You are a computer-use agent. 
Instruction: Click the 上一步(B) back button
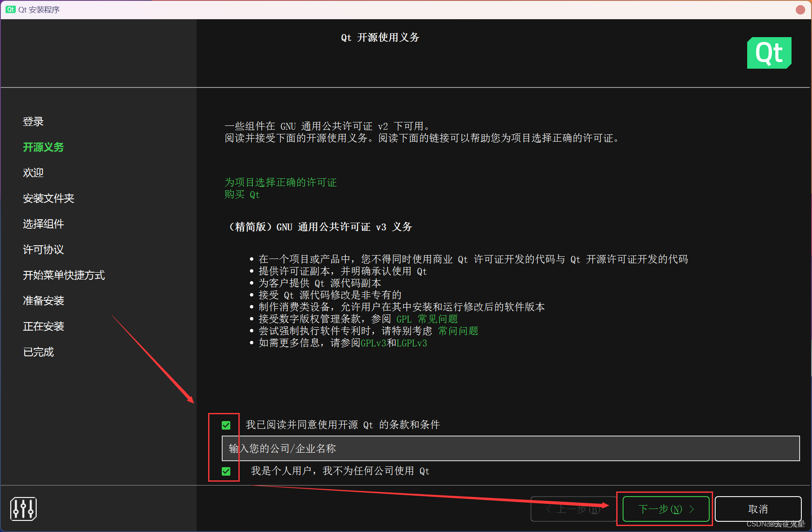click(x=573, y=509)
